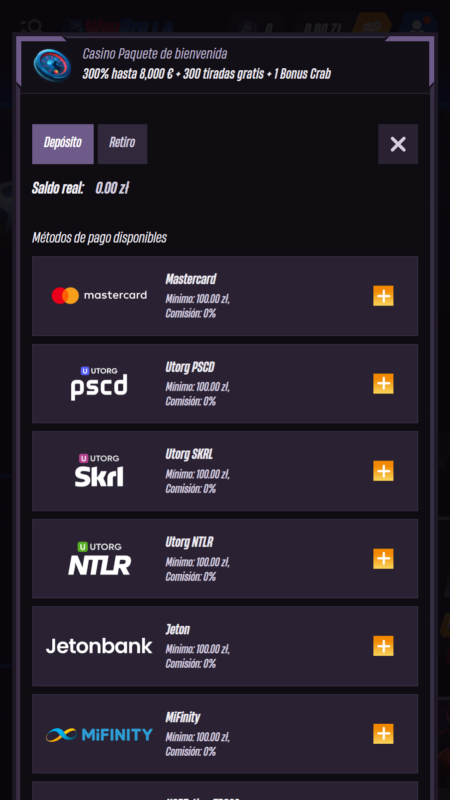The height and width of the screenshot is (800, 450).
Task: Click the Jetonbank logo
Action: (x=99, y=646)
